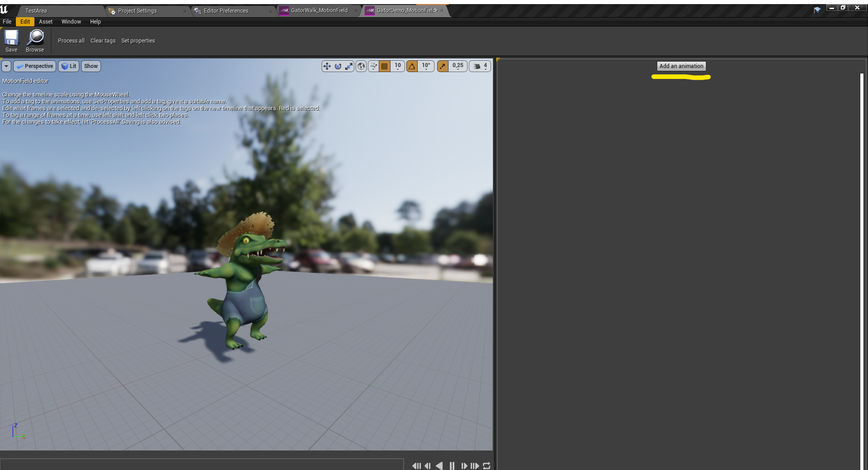
Task: Open grid snap size dropdown showing 10
Action: 398,66
